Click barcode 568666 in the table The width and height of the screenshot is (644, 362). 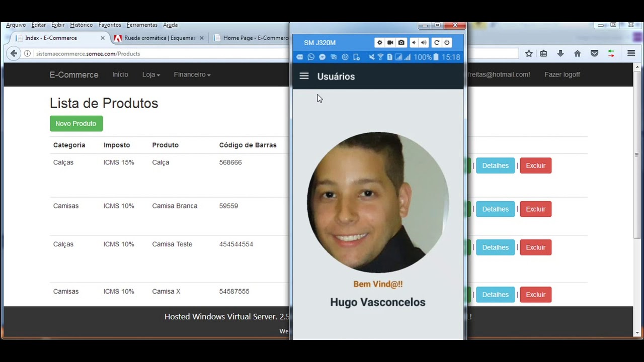click(230, 162)
